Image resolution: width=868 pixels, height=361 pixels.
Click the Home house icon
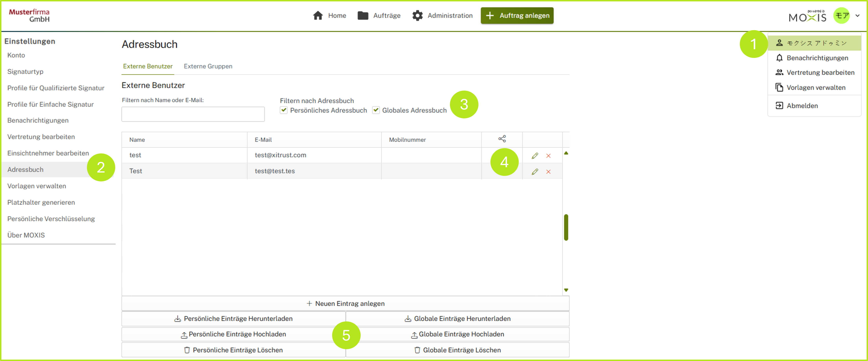click(x=318, y=16)
